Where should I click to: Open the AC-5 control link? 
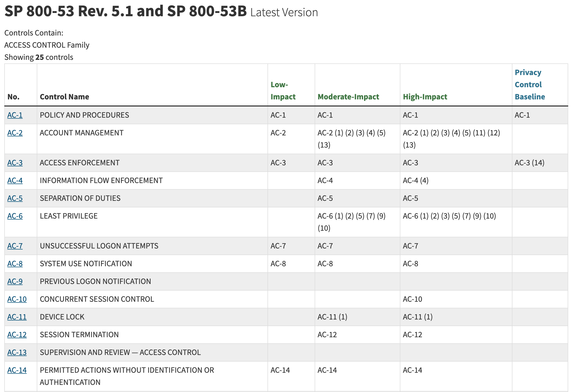tap(15, 198)
